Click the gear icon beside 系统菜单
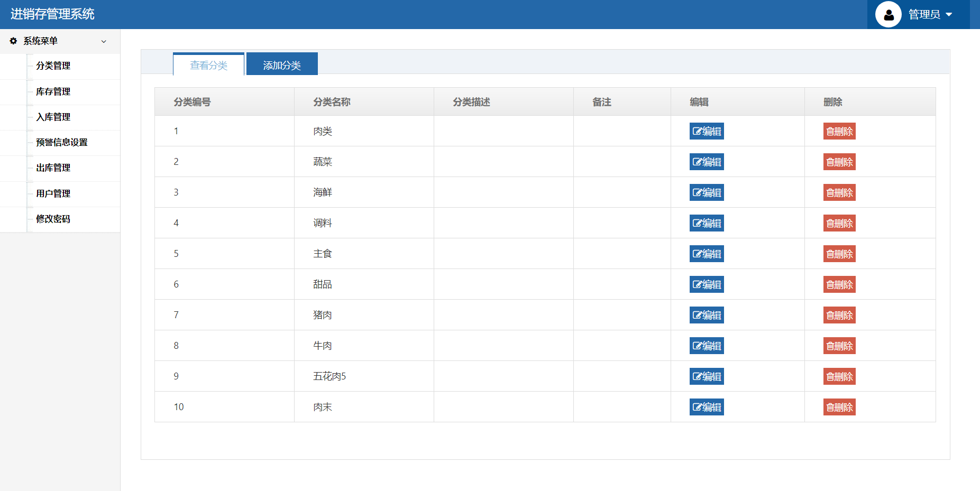 pyautogui.click(x=13, y=41)
